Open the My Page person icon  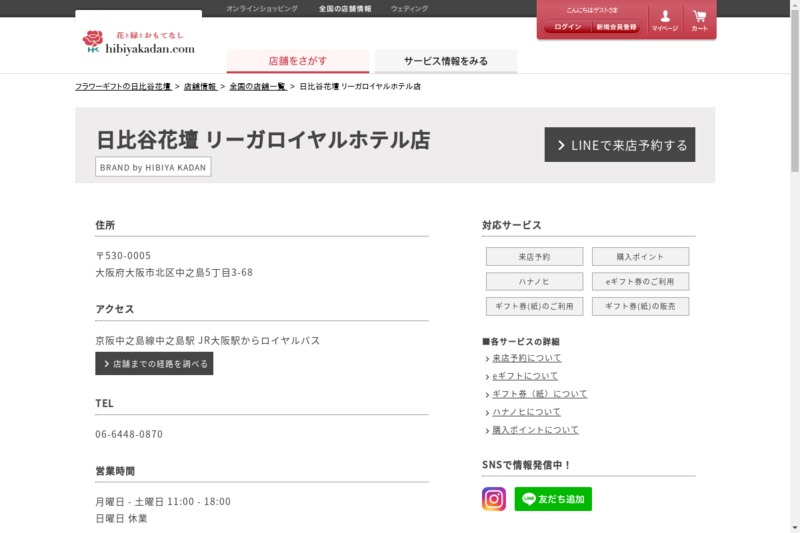[665, 20]
